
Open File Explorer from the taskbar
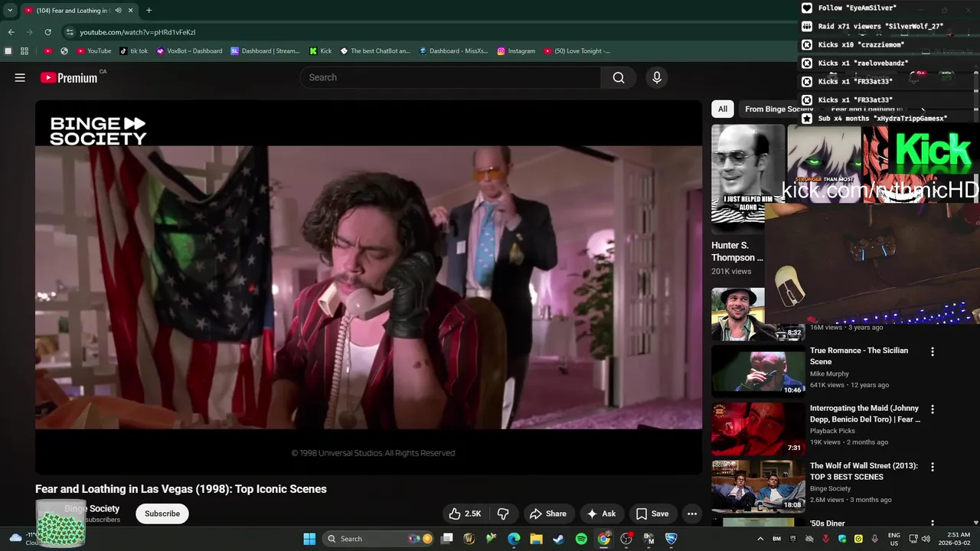pyautogui.click(x=536, y=539)
